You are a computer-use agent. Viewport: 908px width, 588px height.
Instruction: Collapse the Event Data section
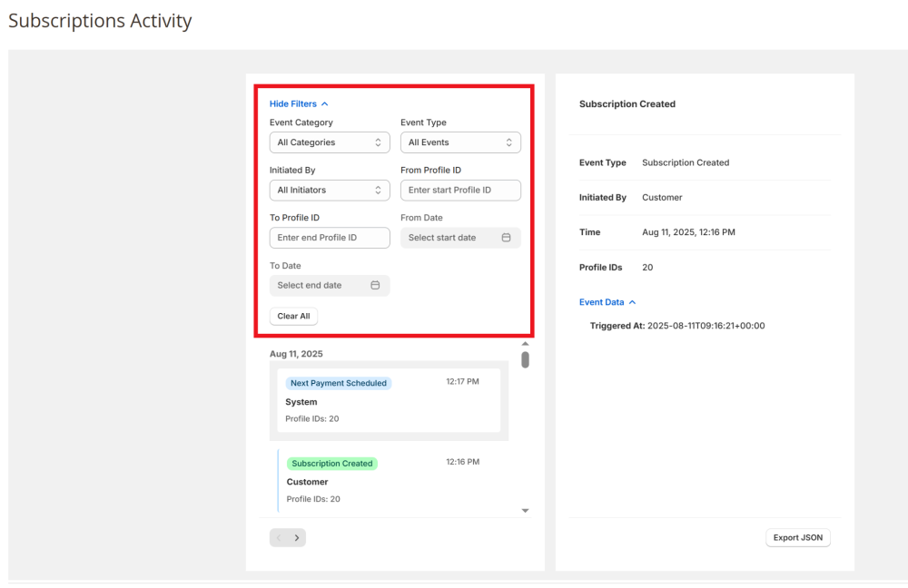607,302
